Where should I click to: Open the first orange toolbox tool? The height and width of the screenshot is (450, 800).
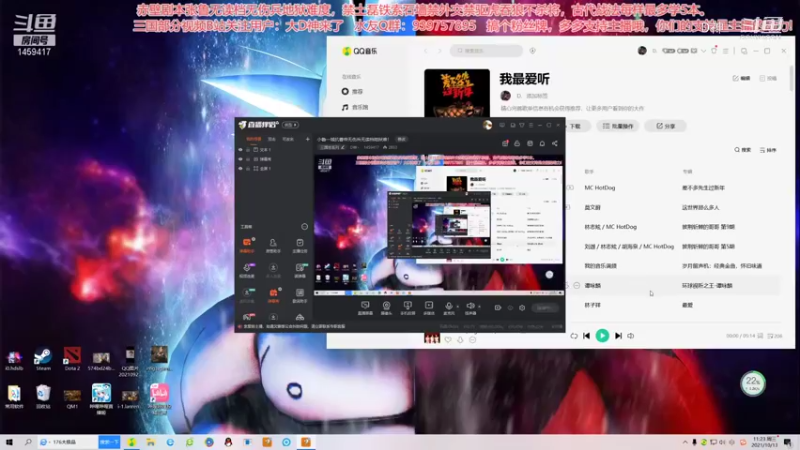[247, 245]
